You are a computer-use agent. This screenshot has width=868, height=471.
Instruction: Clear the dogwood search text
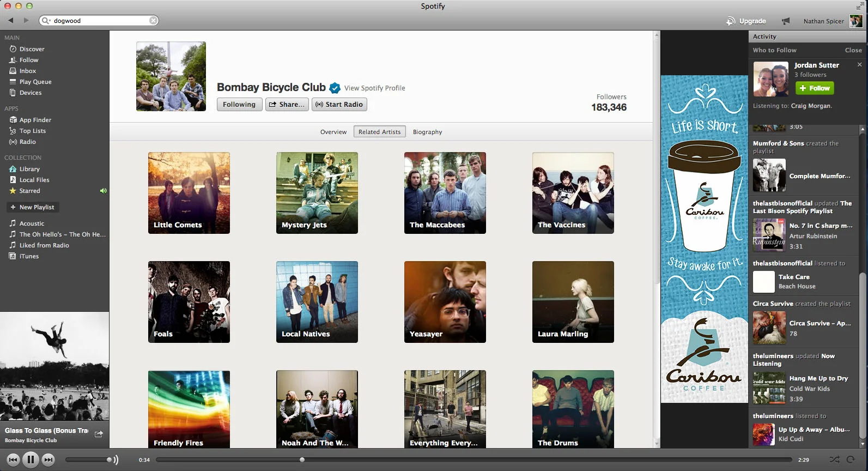(x=153, y=21)
